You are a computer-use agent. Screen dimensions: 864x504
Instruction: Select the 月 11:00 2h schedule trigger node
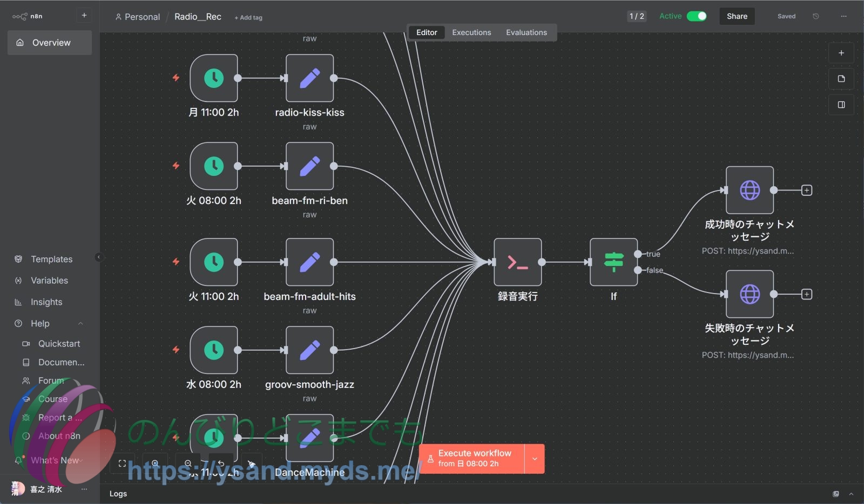point(214,78)
